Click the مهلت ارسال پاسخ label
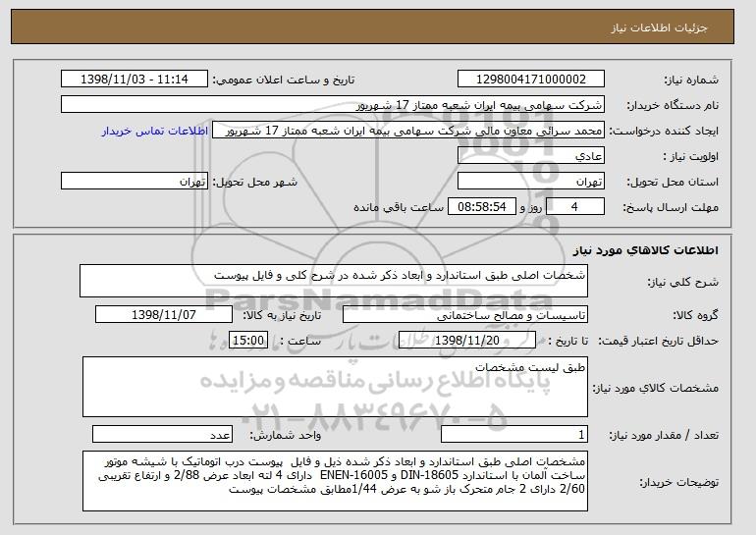The height and width of the screenshot is (535, 756). pyautogui.click(x=671, y=208)
